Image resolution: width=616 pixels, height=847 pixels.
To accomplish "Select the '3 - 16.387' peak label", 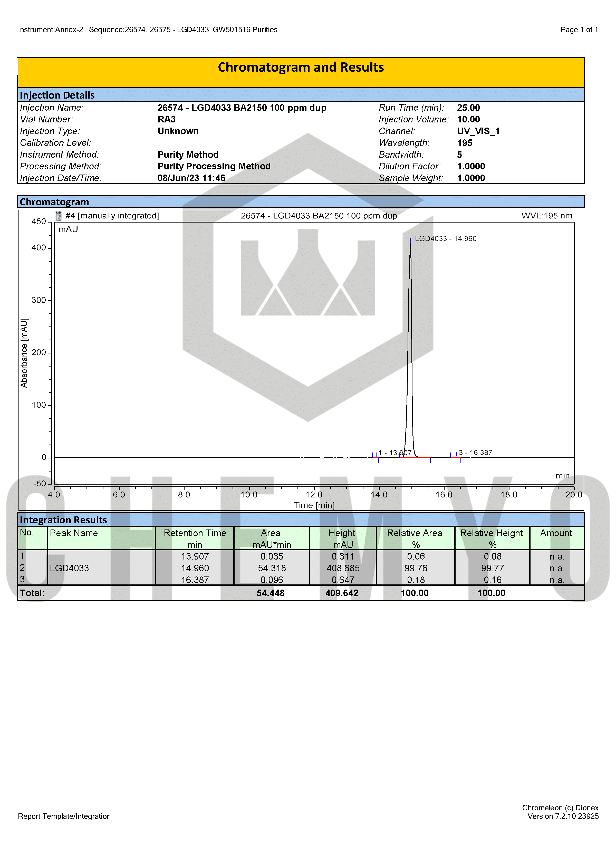I will (x=476, y=453).
